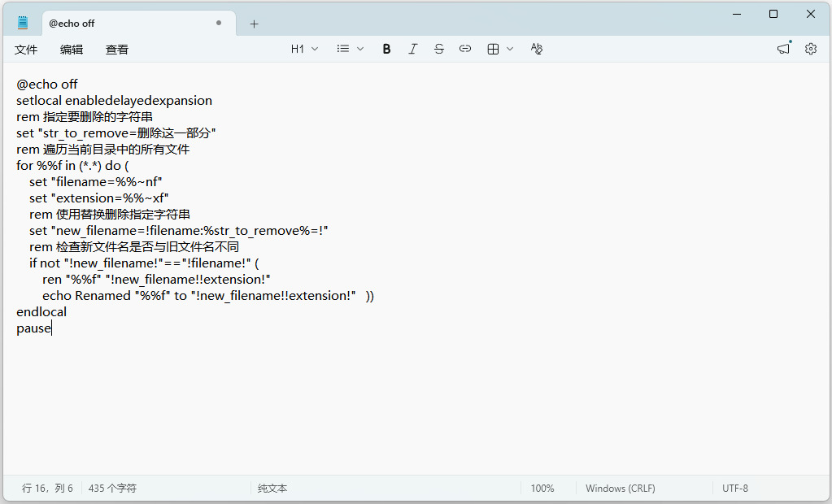Open Notepad settings gear
This screenshot has width=832, height=504.
click(x=811, y=49)
